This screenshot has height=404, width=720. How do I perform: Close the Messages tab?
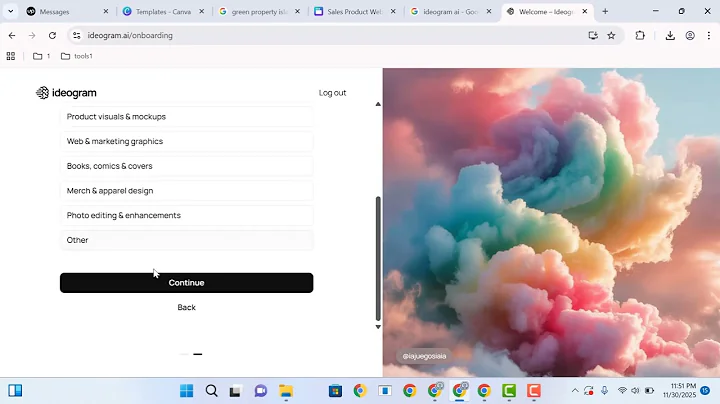[x=106, y=11]
